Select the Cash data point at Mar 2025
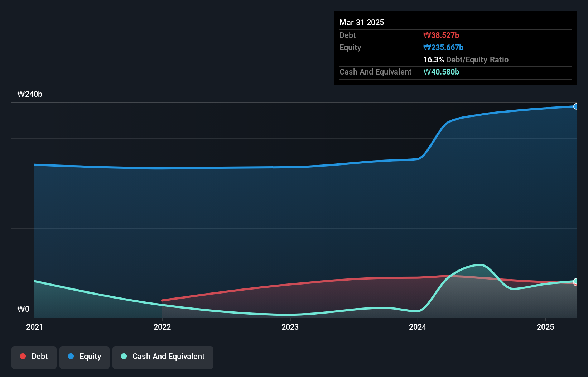This screenshot has height=377, width=588. click(x=575, y=281)
